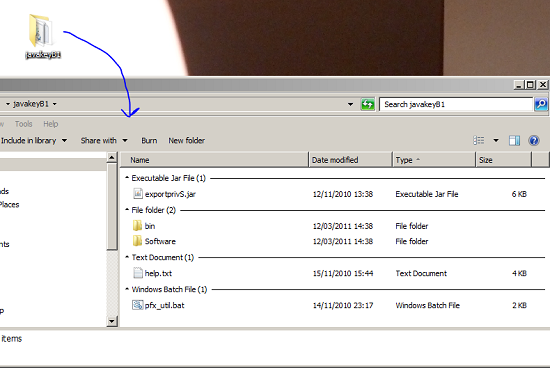Viewport: 550px width, 368px height.
Task: Select the bin folder icon
Action: [x=138, y=226]
